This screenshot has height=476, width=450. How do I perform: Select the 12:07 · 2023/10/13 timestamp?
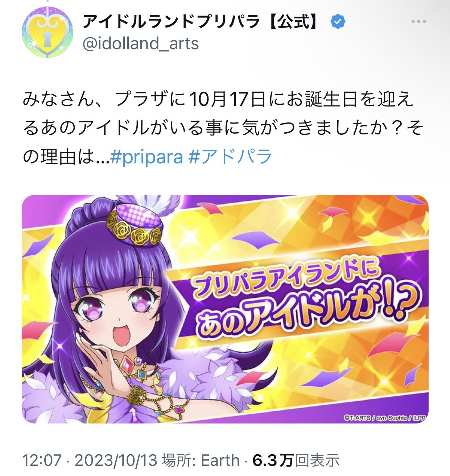(x=90, y=460)
